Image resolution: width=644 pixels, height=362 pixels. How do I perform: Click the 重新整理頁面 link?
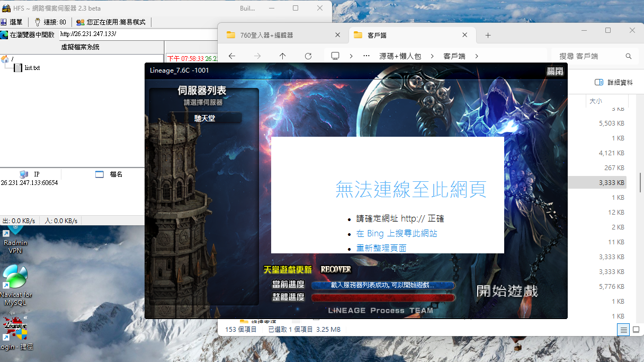(x=381, y=248)
